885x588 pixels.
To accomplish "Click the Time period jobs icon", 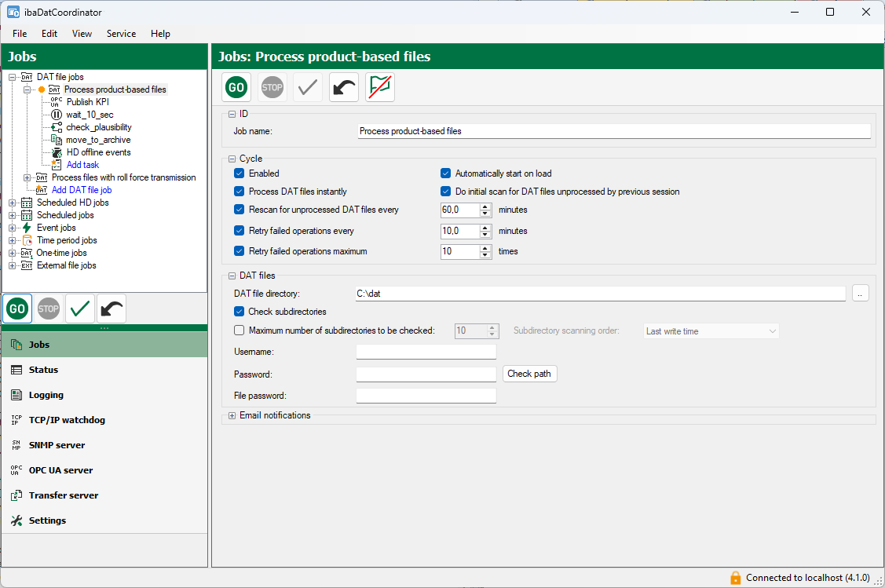I will pos(27,240).
